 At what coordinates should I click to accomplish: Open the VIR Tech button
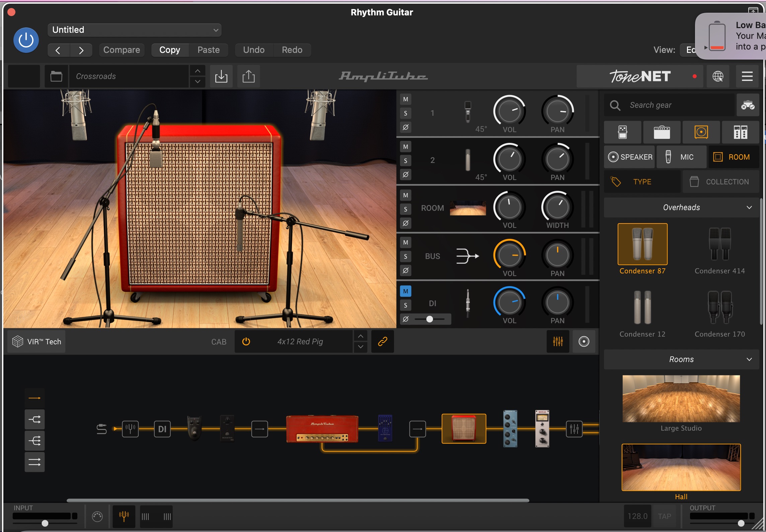pyautogui.click(x=37, y=342)
